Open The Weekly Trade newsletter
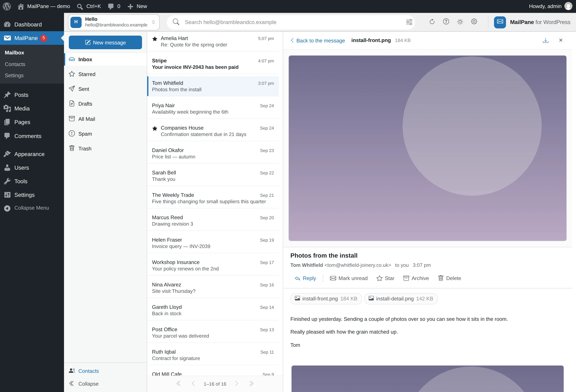 click(213, 198)
